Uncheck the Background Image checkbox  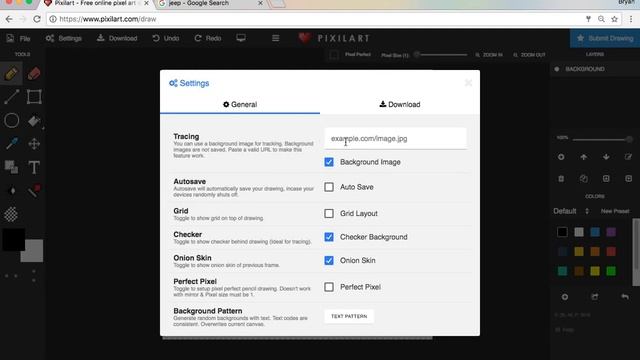pyautogui.click(x=329, y=162)
